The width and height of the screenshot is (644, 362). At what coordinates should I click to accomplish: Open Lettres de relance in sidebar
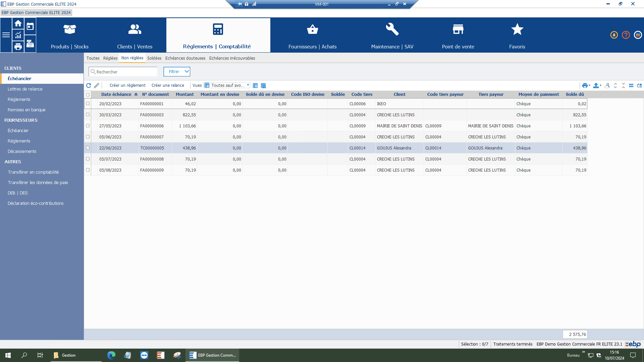(25, 89)
